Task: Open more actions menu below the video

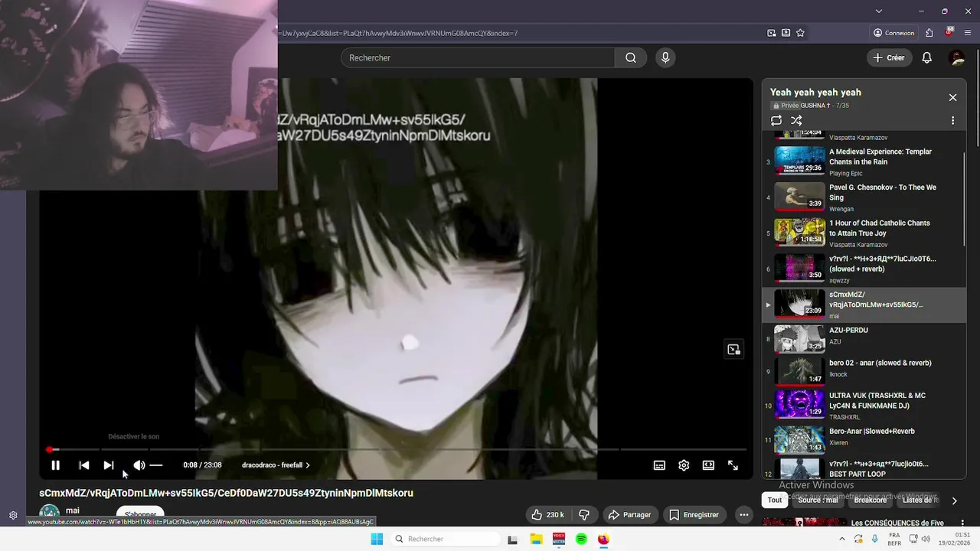Action: click(x=743, y=515)
